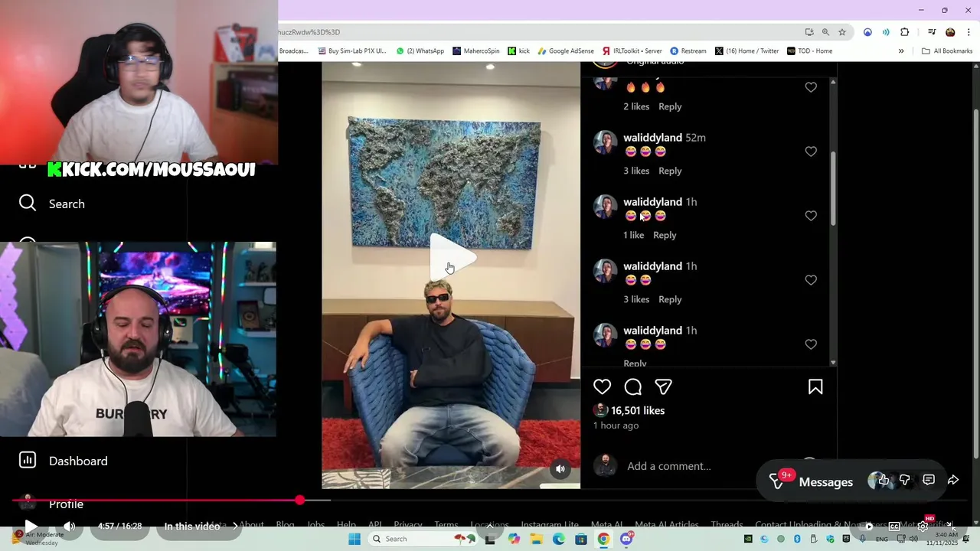Mute the YouTube player volume
The width and height of the screenshot is (980, 551).
tap(70, 527)
